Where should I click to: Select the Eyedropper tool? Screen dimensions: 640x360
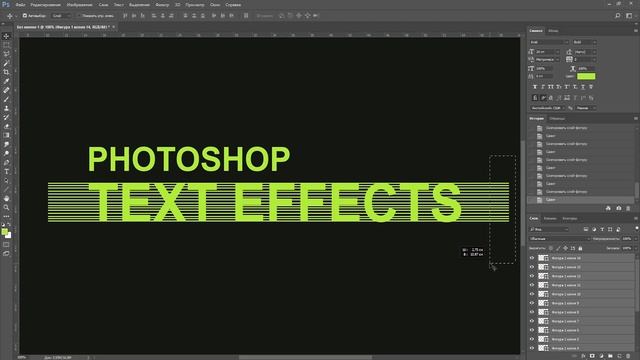[x=6, y=81]
